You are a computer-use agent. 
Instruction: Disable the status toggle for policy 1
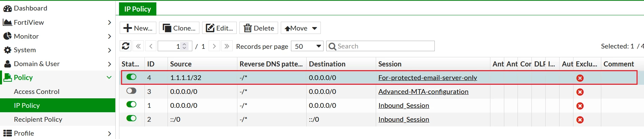pyautogui.click(x=131, y=104)
